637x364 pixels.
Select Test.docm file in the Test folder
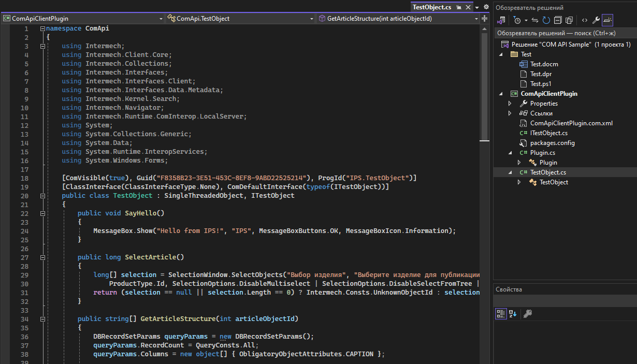pyautogui.click(x=544, y=64)
